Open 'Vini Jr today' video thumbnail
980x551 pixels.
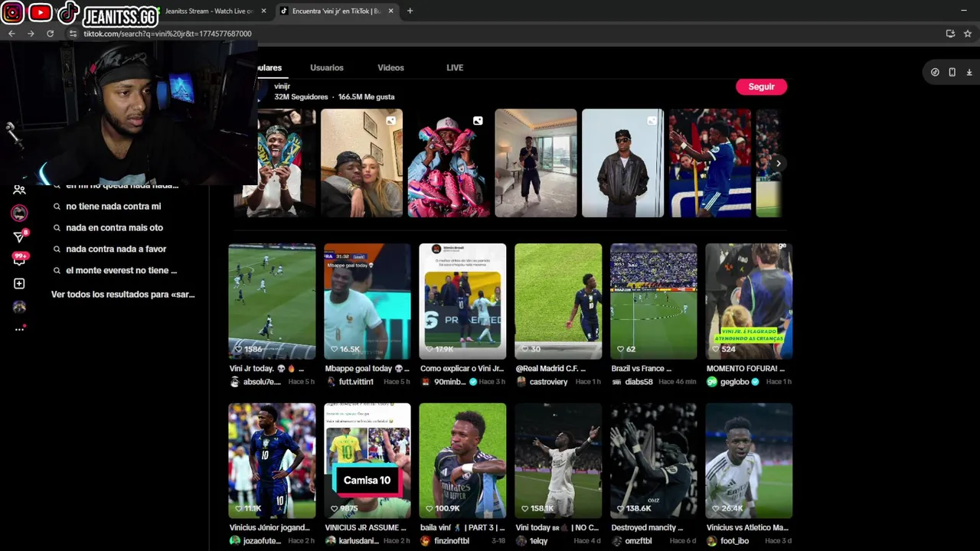(x=272, y=302)
